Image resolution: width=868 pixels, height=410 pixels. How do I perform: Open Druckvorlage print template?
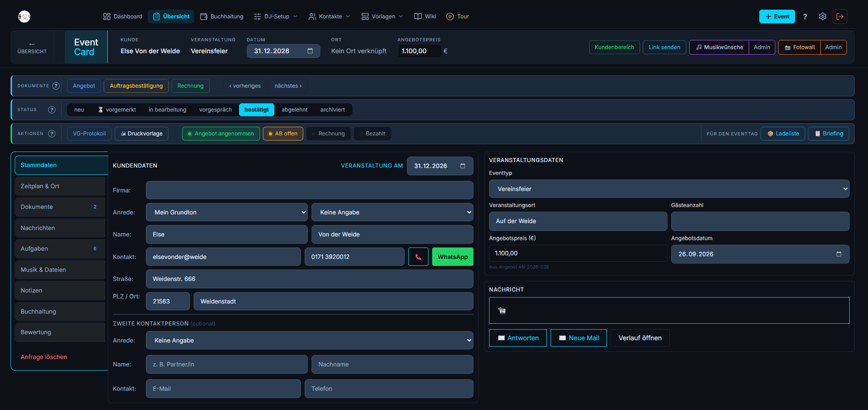(x=142, y=134)
